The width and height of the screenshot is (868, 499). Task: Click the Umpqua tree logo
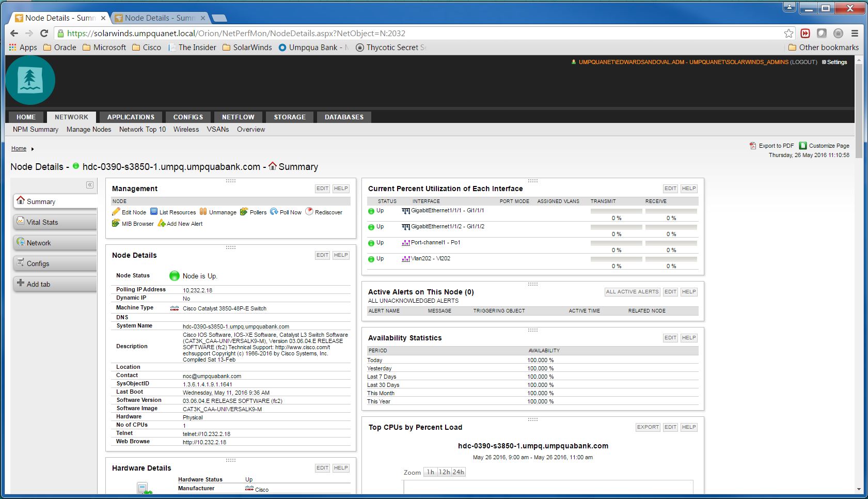pyautogui.click(x=30, y=81)
